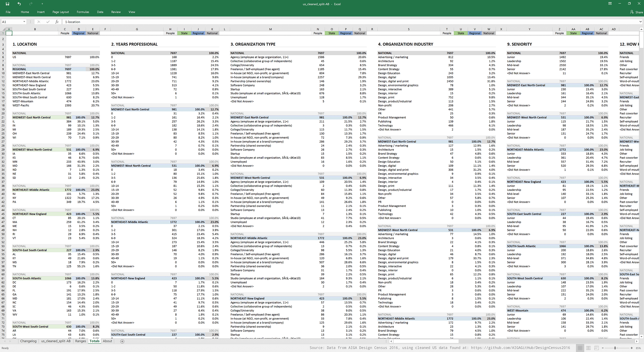Click the Save icon in quick access toolbar
Screen dimensions: 644x352
point(7,4)
